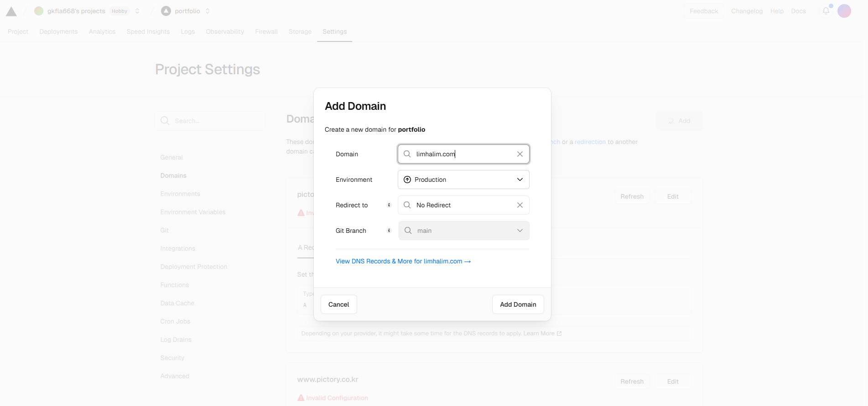Open Cron Jobs settings section
Image resolution: width=868 pixels, height=406 pixels.
175,321
